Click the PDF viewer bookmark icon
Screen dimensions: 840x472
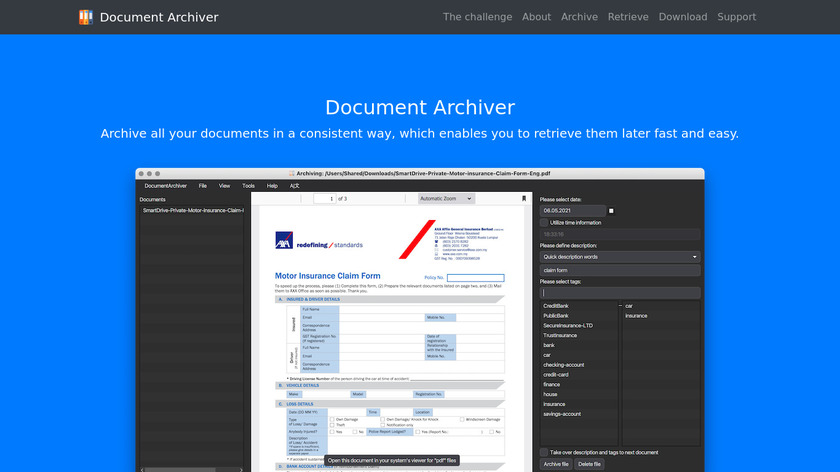pyautogui.click(x=523, y=199)
